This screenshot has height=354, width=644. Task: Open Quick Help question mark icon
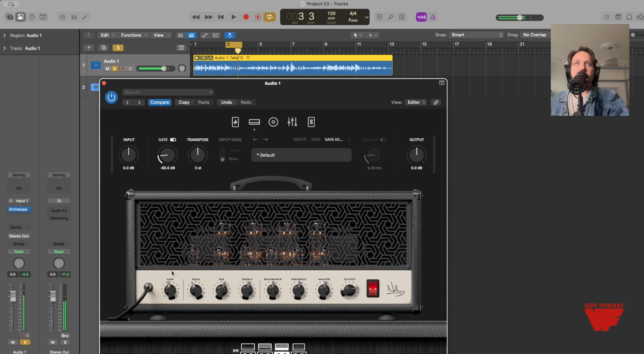click(x=32, y=17)
